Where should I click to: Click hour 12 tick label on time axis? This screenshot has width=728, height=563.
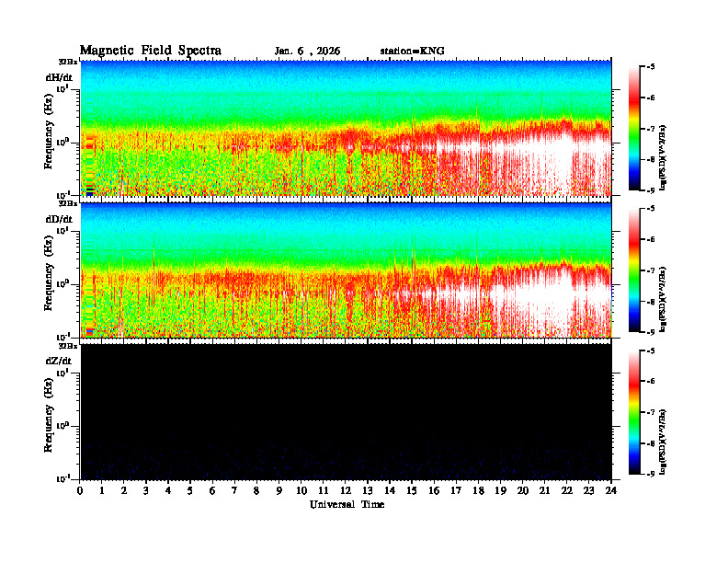[346, 490]
